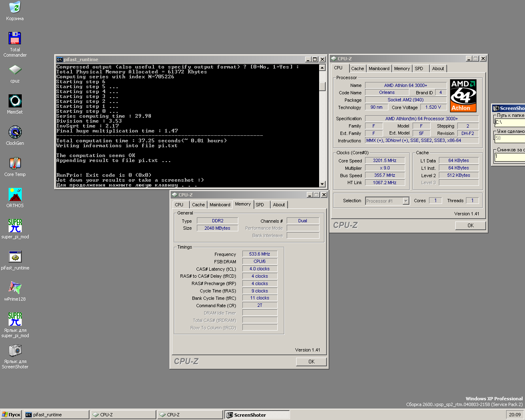Open the super_pi_mod desktop icon

click(x=15, y=229)
